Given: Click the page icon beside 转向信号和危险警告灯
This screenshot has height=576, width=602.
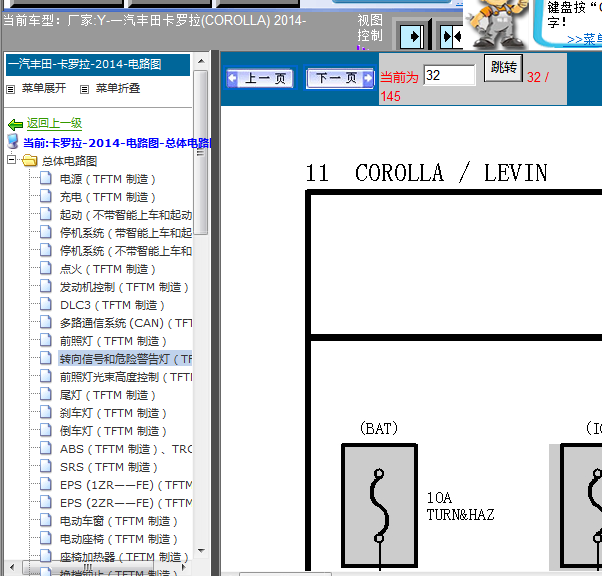Looking at the screenshot, I should 46,358.
